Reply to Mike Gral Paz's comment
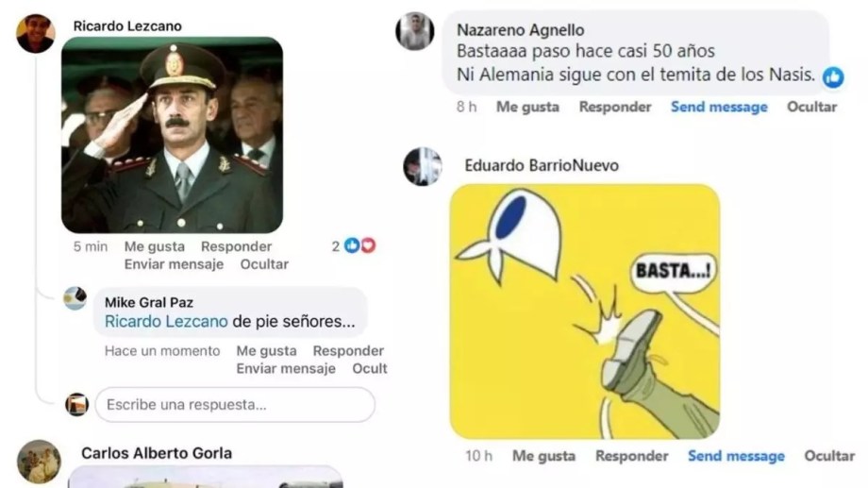Image resolution: width=868 pixels, height=488 pixels. click(x=348, y=350)
